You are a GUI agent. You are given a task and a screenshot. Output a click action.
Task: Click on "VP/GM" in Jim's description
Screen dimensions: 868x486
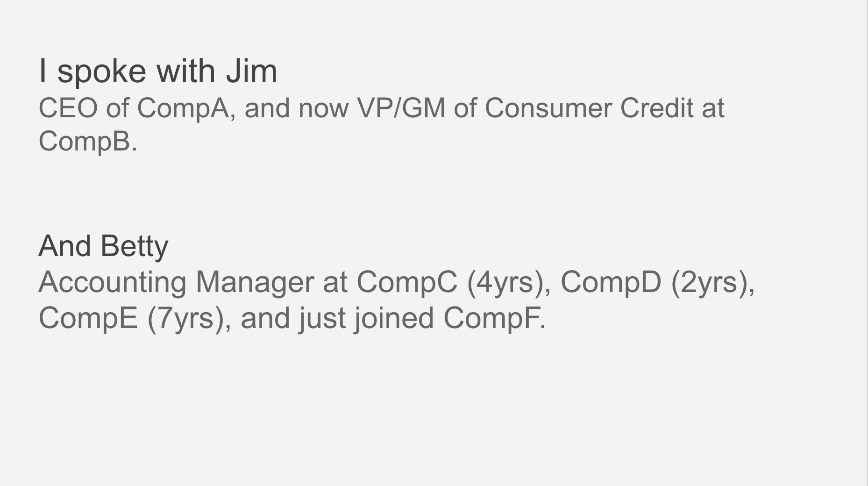click(x=401, y=108)
